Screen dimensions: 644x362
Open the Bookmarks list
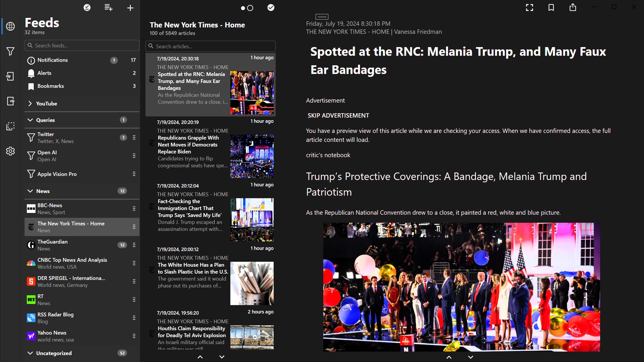pos(51,86)
